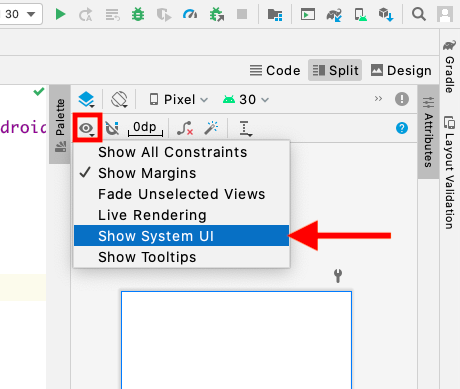This screenshot has height=389, width=460.
Task: Open the Guidelines dropdown icon
Action: [x=245, y=128]
